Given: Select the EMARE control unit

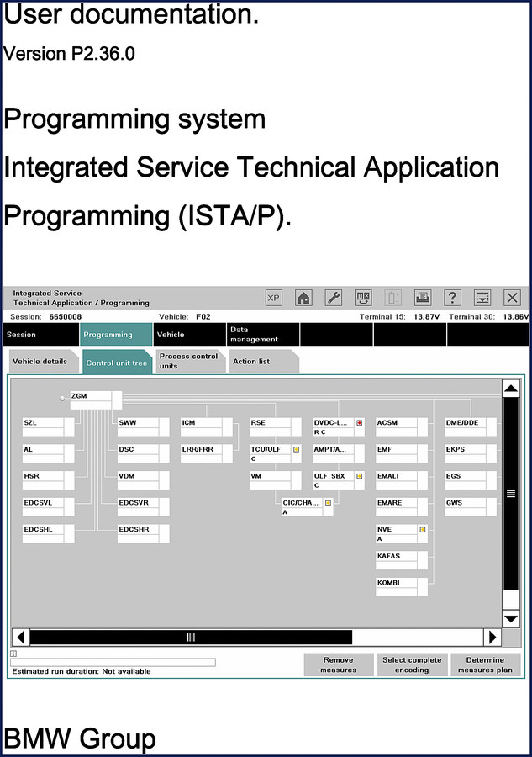Looking at the screenshot, I should pos(402,507).
